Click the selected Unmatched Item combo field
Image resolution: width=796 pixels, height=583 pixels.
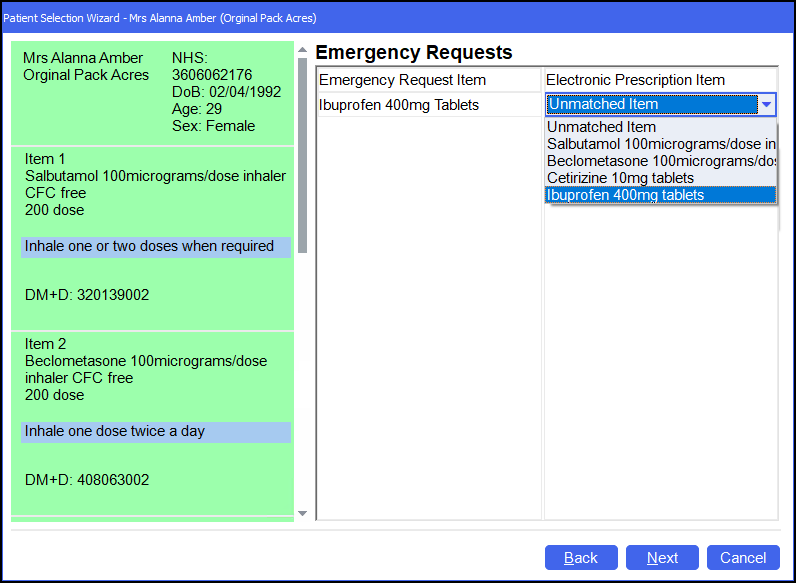(x=650, y=104)
